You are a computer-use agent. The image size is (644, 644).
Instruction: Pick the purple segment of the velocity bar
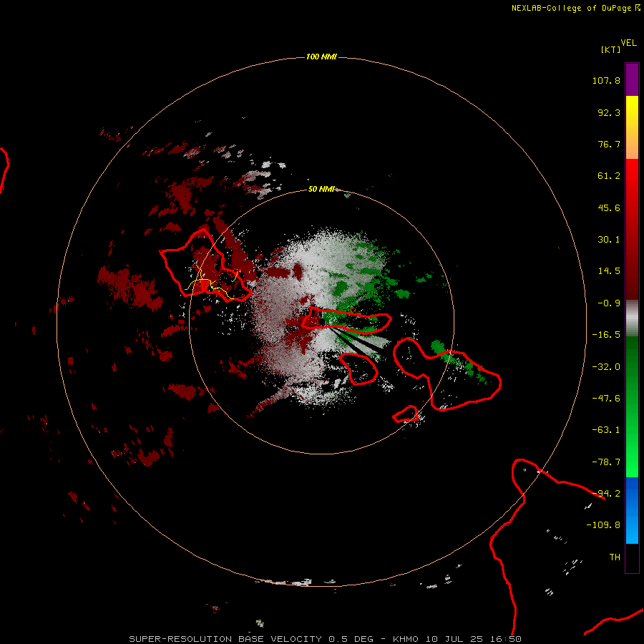pyautogui.click(x=632, y=79)
